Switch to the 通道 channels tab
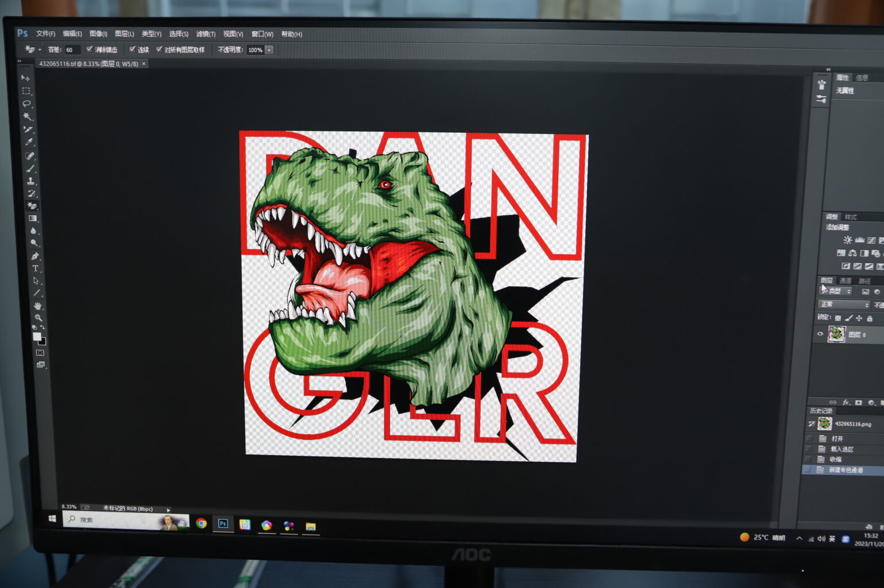 (x=845, y=280)
